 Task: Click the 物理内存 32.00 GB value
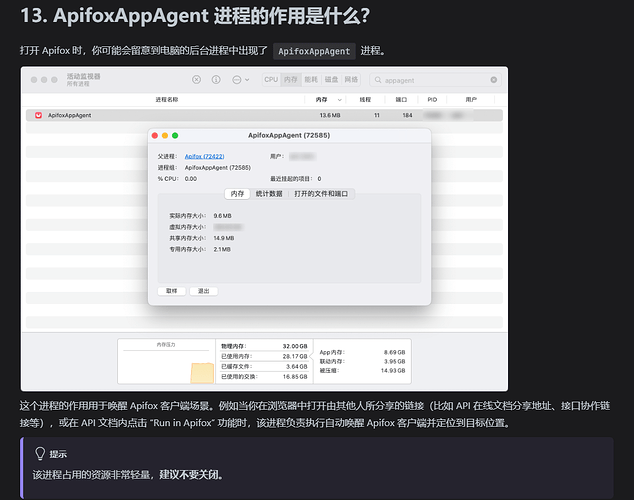295,346
